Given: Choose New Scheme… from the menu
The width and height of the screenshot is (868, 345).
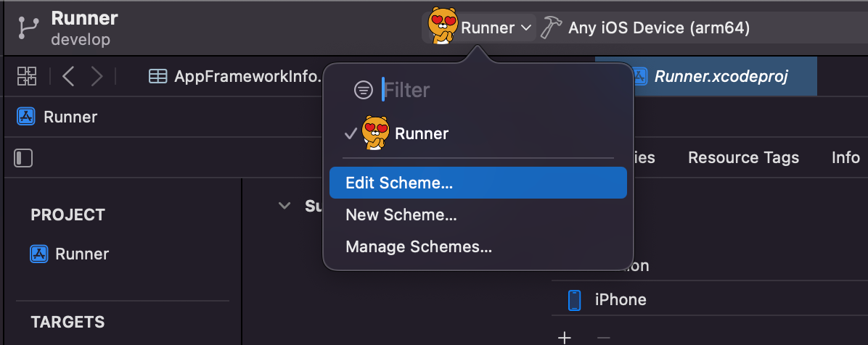Looking at the screenshot, I should point(478,215).
